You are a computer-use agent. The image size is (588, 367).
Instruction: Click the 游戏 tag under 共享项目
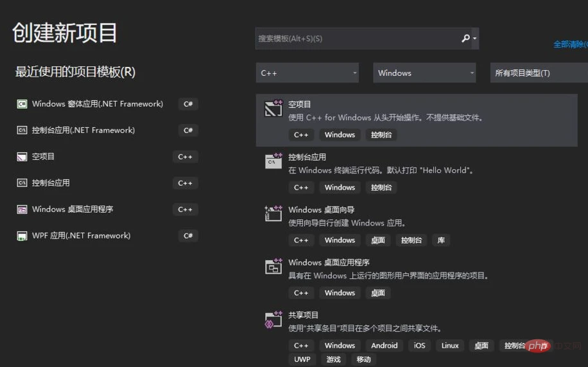click(333, 359)
